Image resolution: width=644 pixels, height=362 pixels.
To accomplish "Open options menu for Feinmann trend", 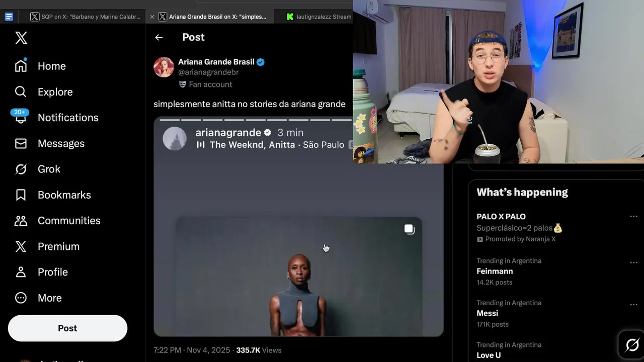I will tap(633, 262).
